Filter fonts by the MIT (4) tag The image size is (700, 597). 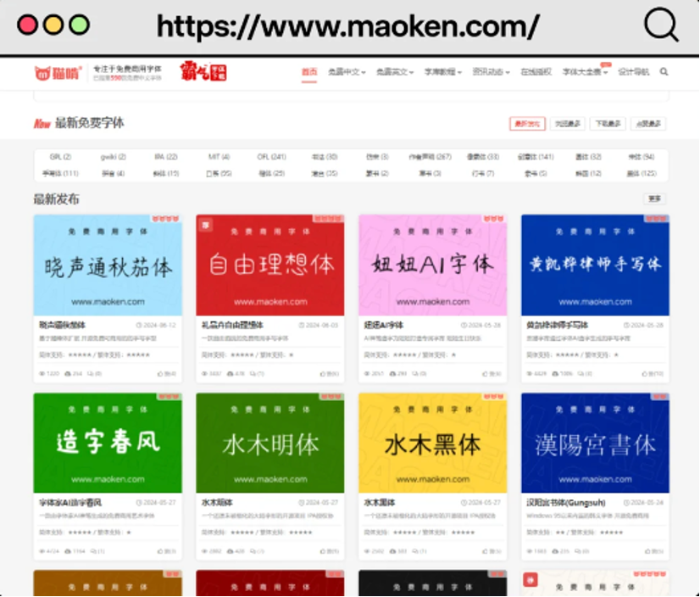click(x=219, y=157)
